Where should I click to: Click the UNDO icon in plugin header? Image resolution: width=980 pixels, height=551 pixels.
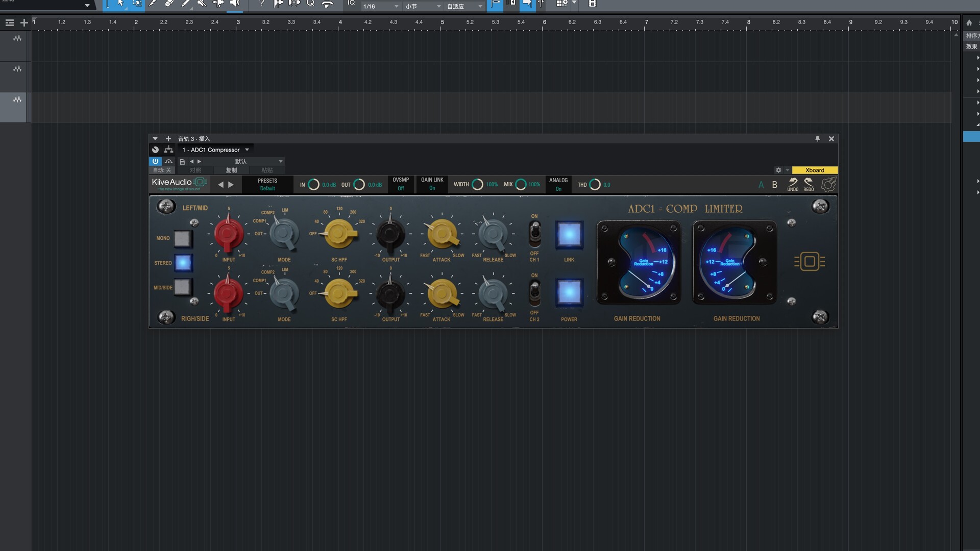[793, 183]
